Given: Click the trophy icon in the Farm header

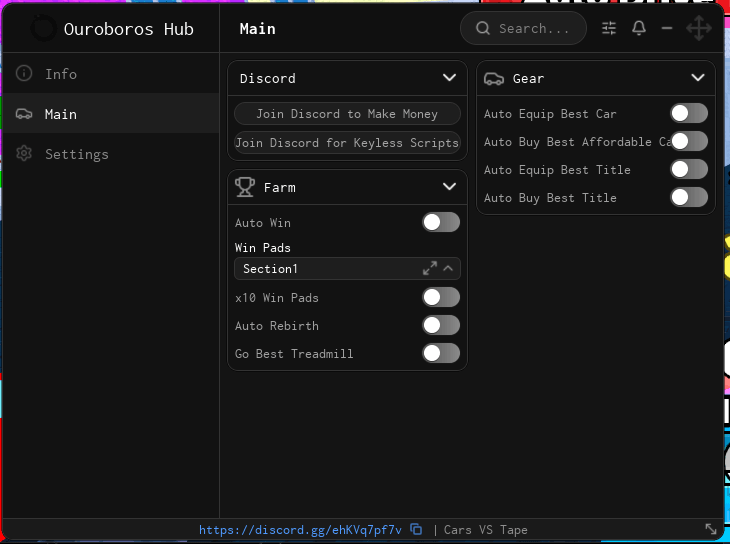Looking at the screenshot, I should (x=245, y=187).
